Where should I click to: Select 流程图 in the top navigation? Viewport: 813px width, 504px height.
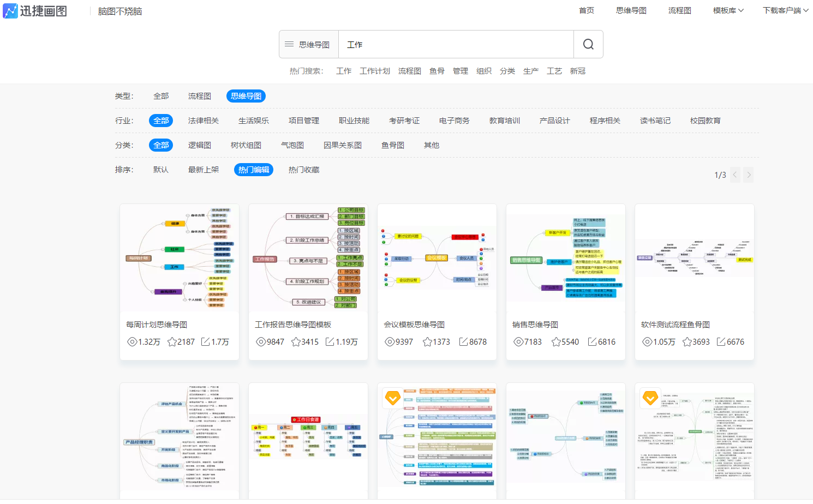pyautogui.click(x=680, y=10)
